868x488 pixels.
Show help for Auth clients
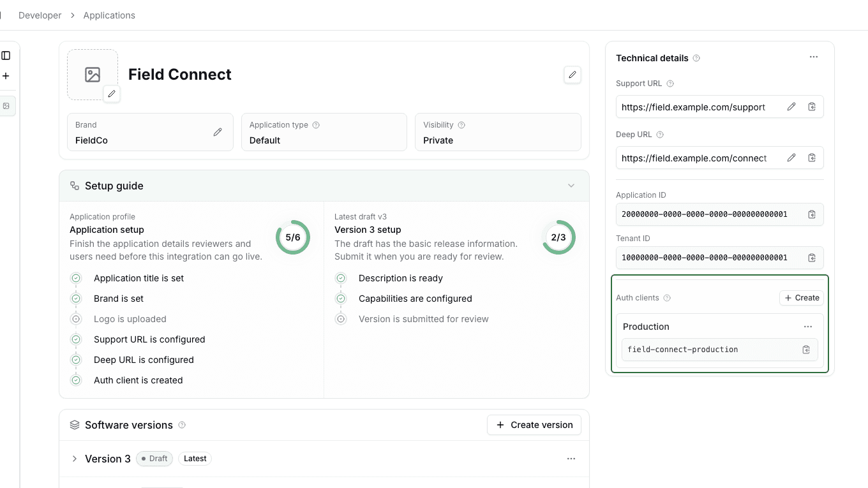667,298
